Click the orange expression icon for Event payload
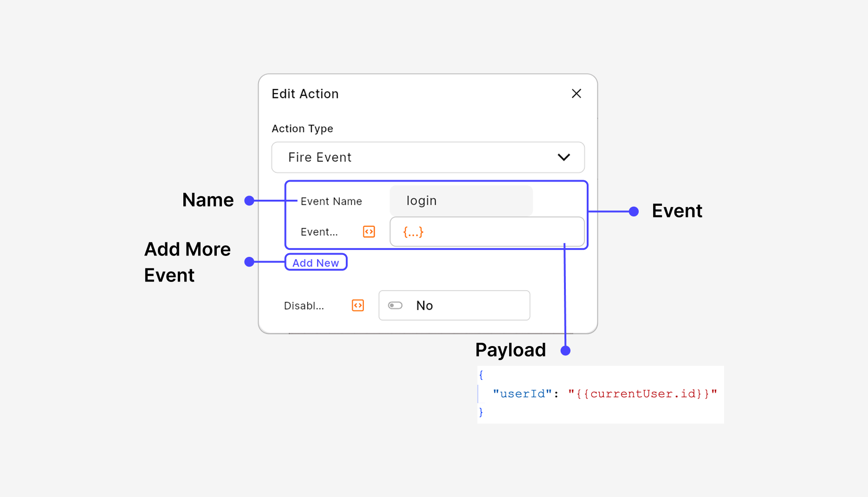This screenshot has width=868, height=497. pos(368,231)
